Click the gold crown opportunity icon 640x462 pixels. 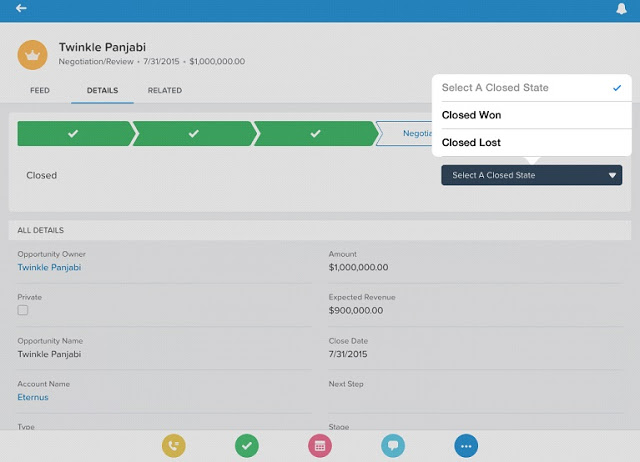33,54
